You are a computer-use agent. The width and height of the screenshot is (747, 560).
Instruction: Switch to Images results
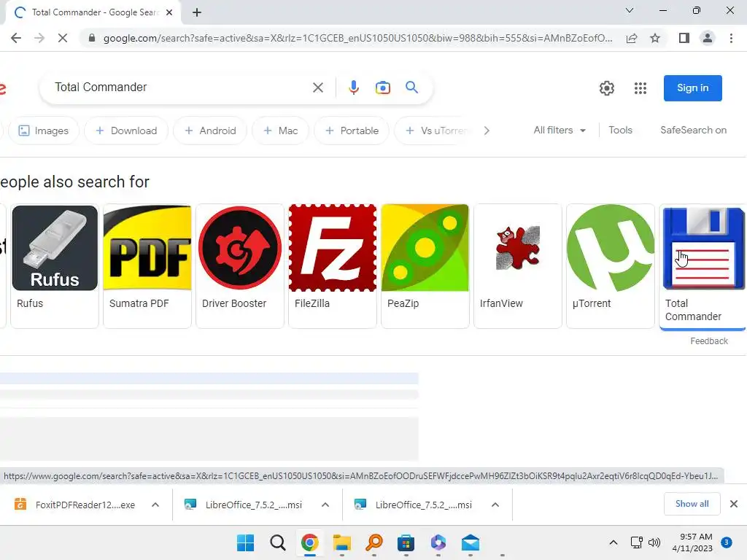click(43, 131)
